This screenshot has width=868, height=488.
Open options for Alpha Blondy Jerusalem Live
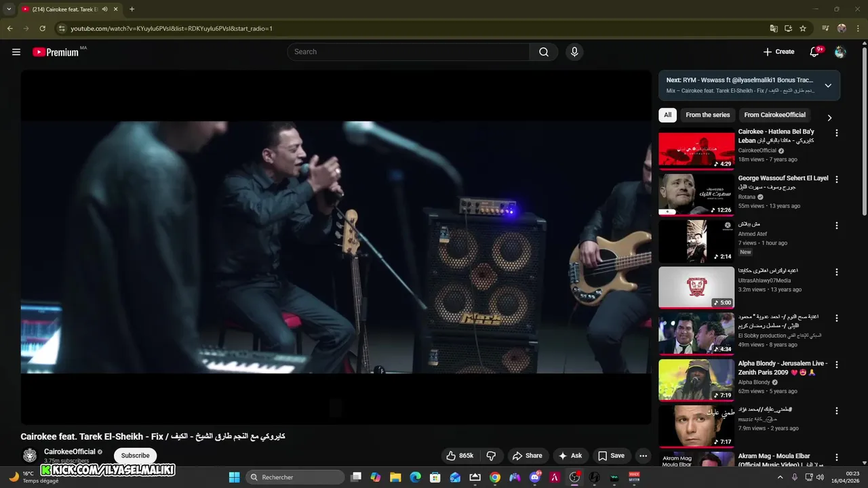click(836, 365)
